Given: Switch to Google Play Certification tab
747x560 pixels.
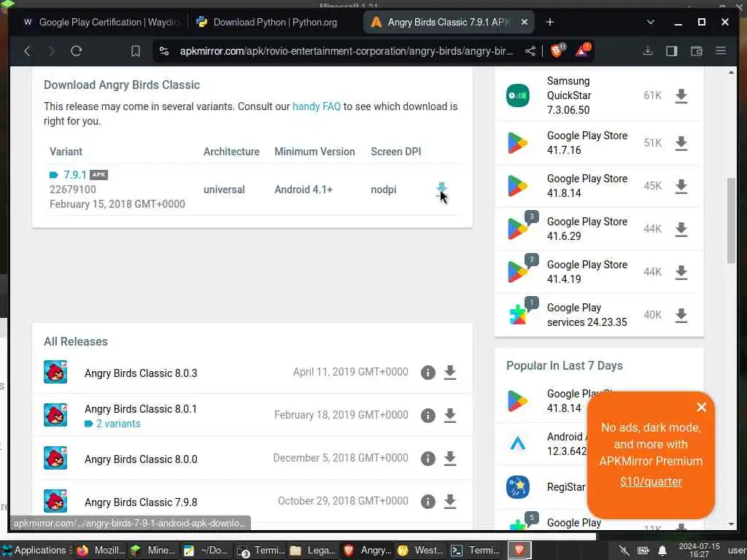Looking at the screenshot, I should click(x=101, y=23).
